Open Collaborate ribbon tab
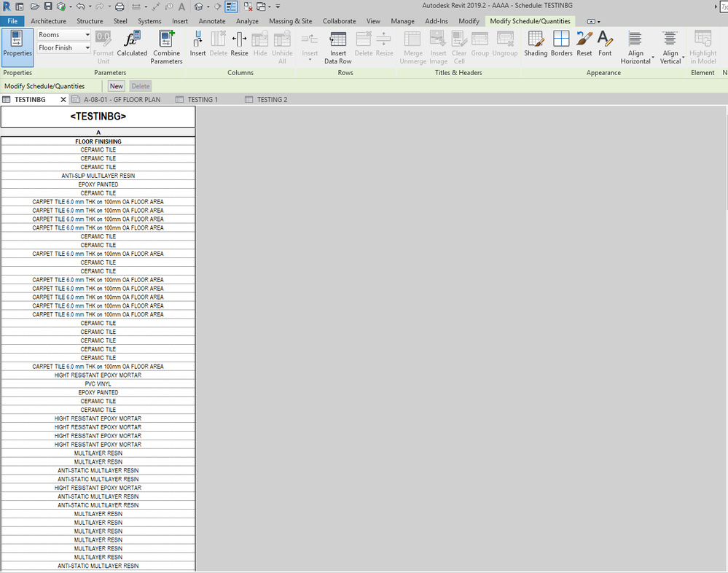Image resolution: width=728 pixels, height=573 pixels. [340, 21]
